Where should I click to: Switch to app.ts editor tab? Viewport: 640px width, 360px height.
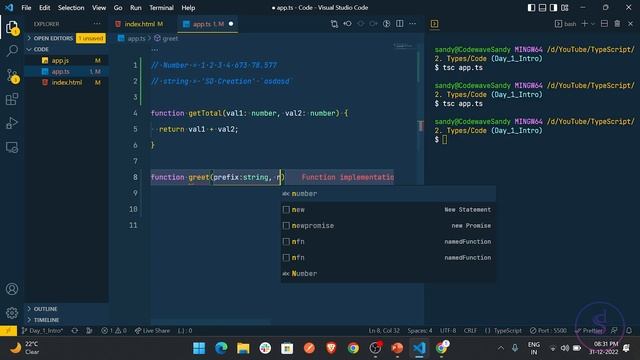point(208,24)
